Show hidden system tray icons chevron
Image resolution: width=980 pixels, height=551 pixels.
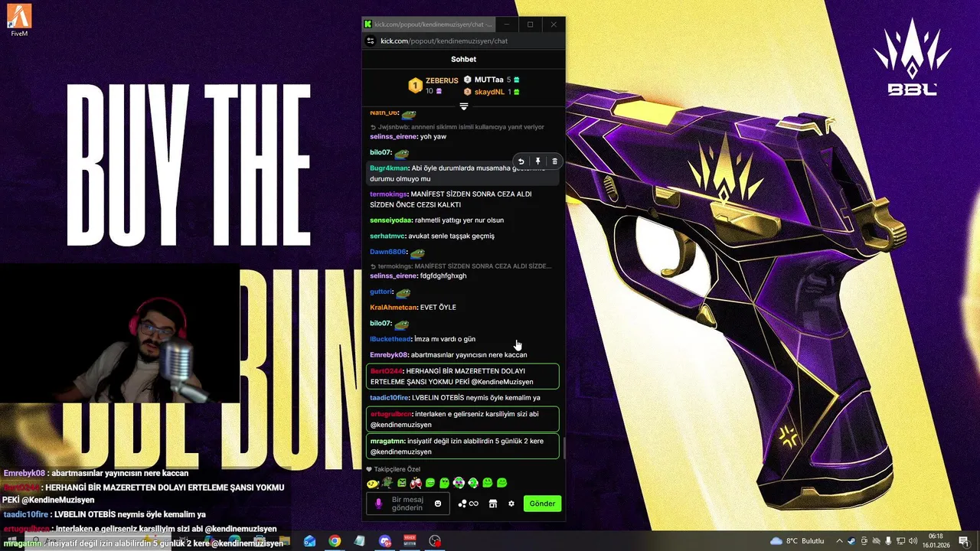pyautogui.click(x=840, y=541)
